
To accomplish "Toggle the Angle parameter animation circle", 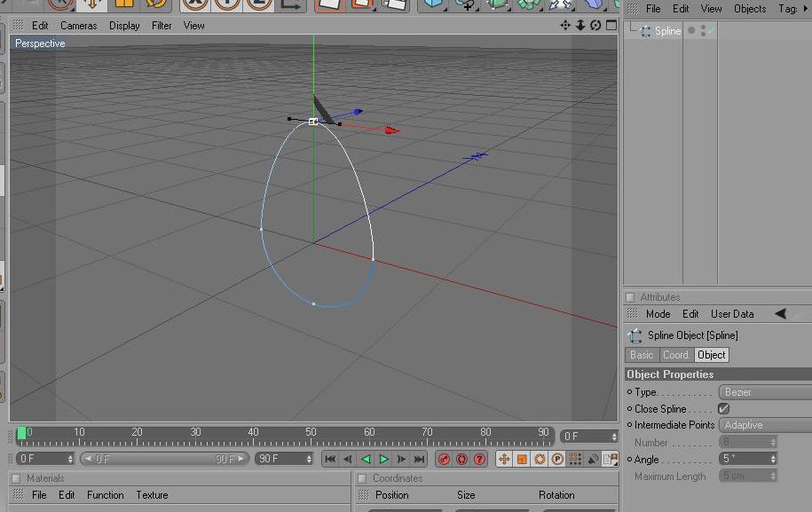I will click(x=630, y=459).
